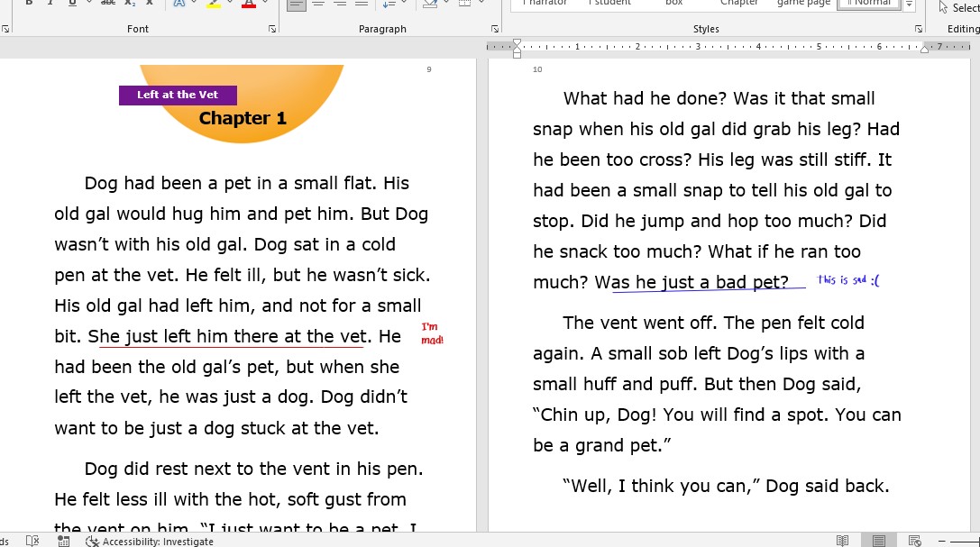This screenshot has height=547, width=980.
Task: Apply red font color
Action: (249, 3)
